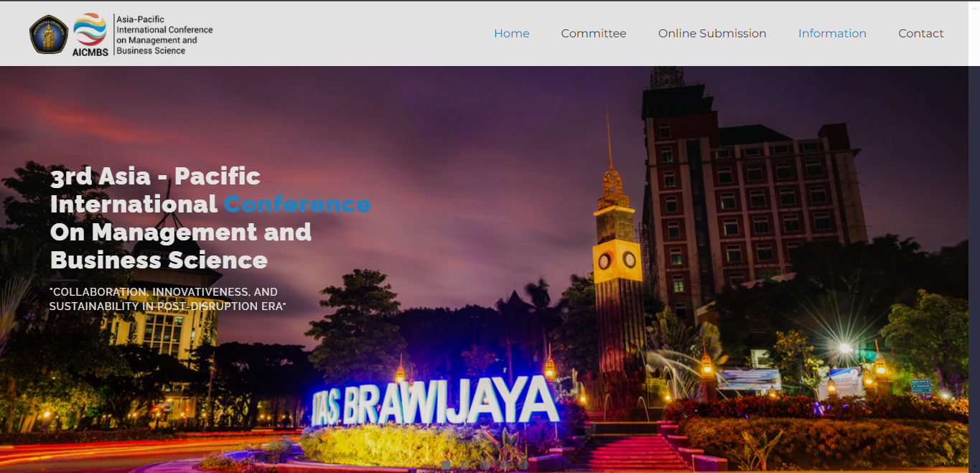Click the "Business Science" headline line
The height and width of the screenshot is (473, 980).
pyautogui.click(x=159, y=260)
